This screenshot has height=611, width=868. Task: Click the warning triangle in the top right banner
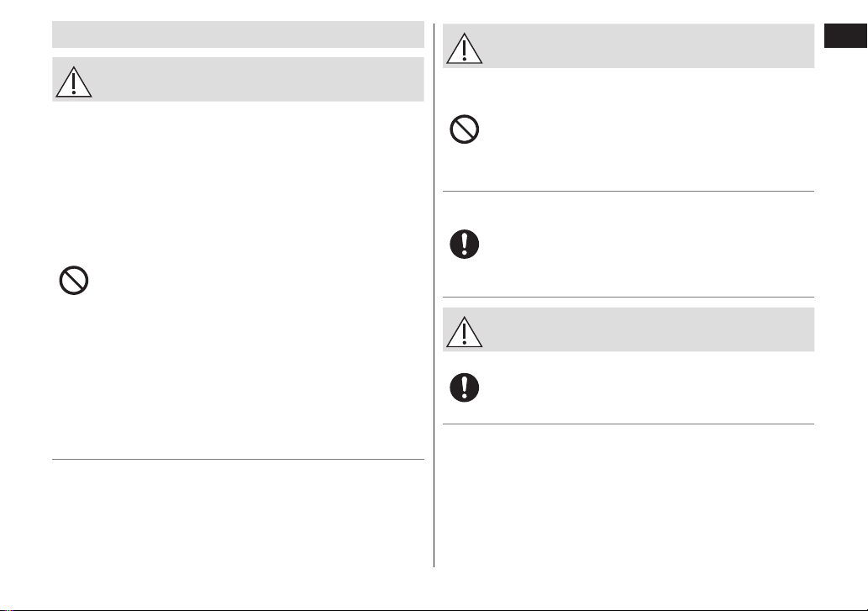[465, 48]
